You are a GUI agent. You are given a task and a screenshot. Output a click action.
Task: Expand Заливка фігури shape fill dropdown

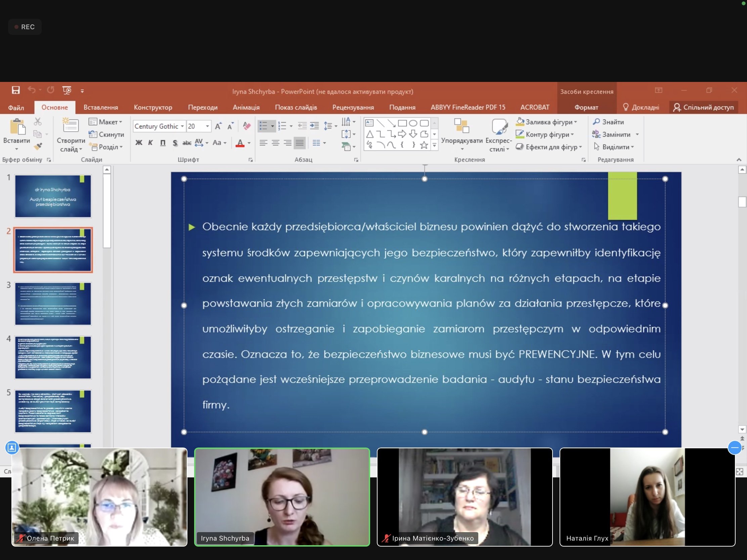(575, 122)
